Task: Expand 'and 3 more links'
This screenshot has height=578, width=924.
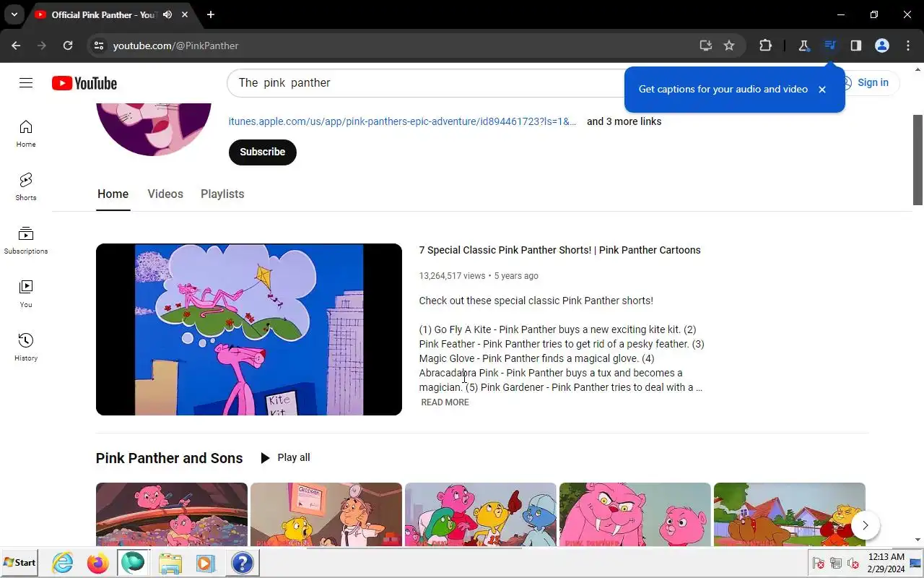Action: pyautogui.click(x=624, y=121)
